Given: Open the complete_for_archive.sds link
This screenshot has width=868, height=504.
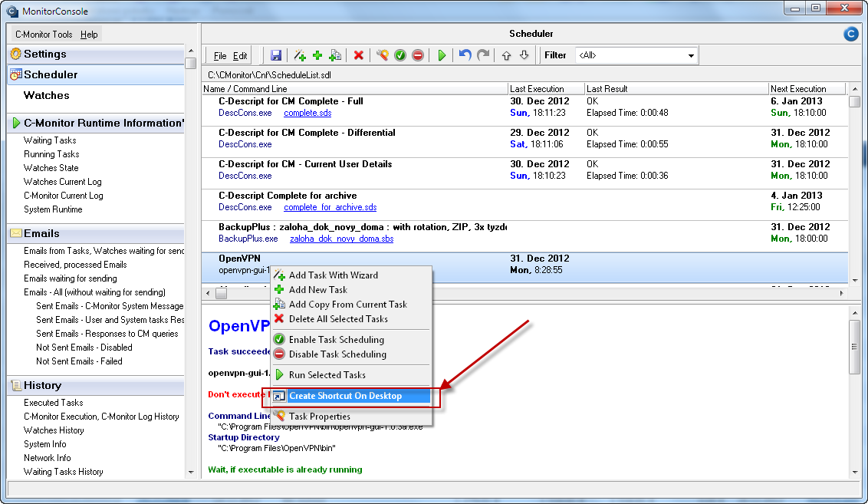Looking at the screenshot, I should click(330, 207).
